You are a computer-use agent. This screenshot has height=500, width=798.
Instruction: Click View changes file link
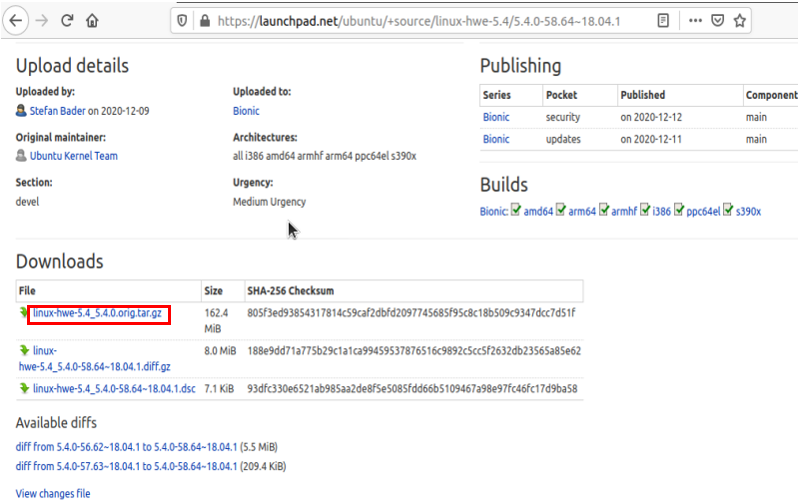[53, 493]
